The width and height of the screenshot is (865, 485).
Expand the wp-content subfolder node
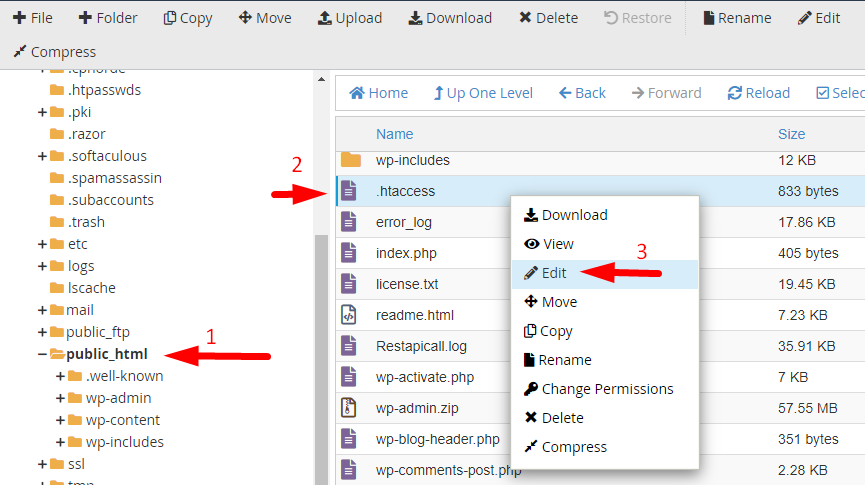pos(60,420)
